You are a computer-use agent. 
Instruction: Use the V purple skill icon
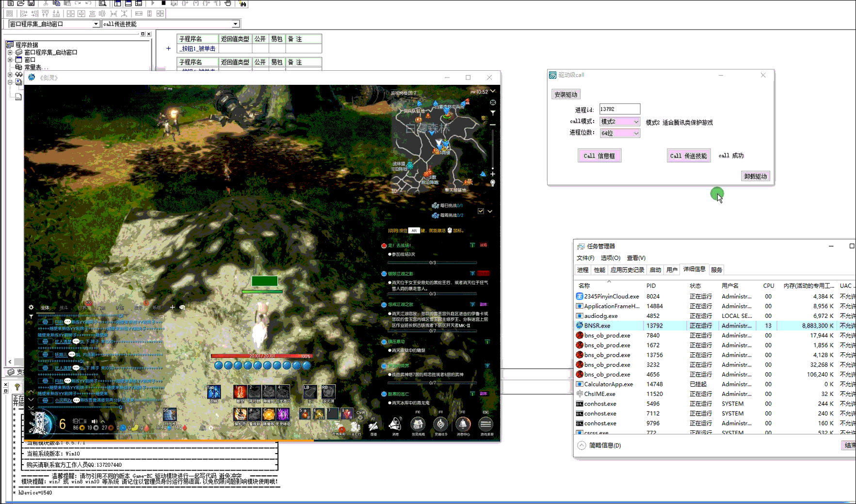(x=283, y=414)
